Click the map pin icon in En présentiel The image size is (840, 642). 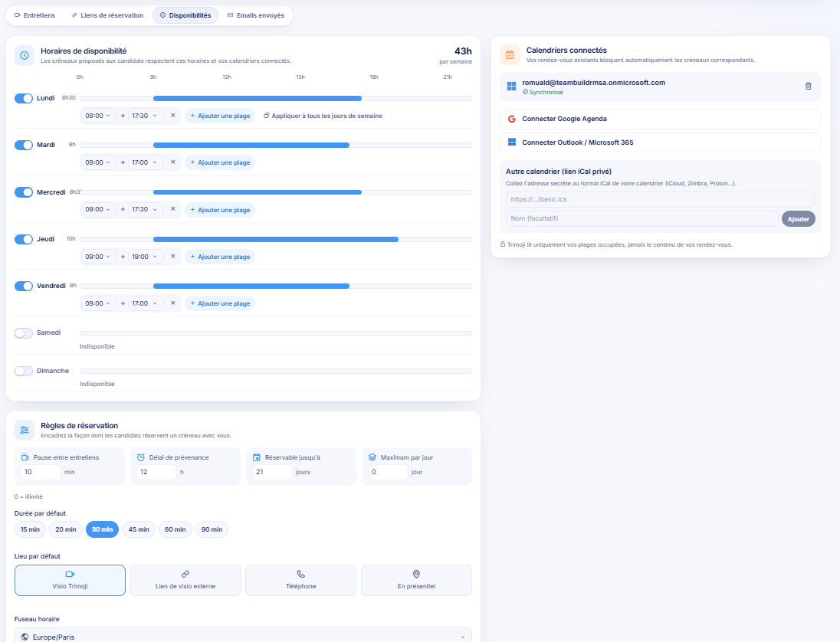tap(416, 574)
